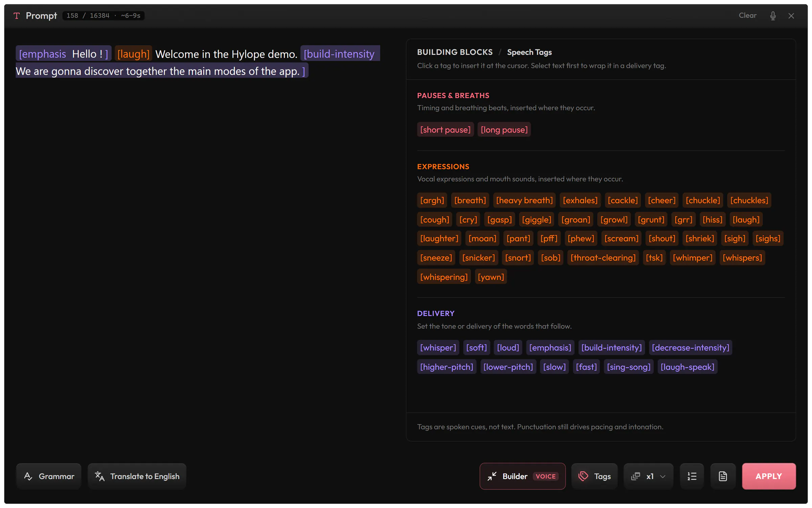Insert the [heavy breath] expression tag
Screen dimensions: 812x508
coord(524,200)
